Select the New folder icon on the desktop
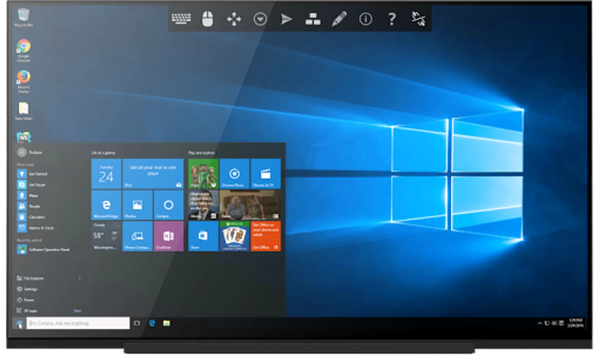 tap(23, 111)
